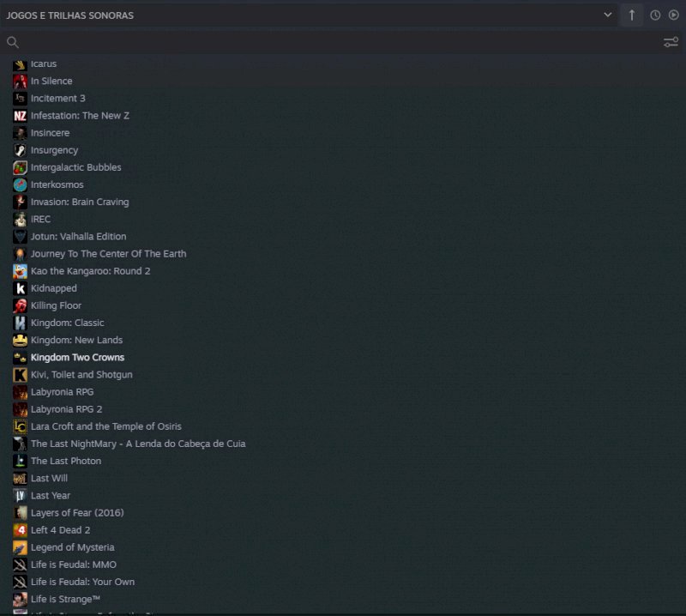Click the magnifying glass search icon
The image size is (686, 616).
coord(13,42)
